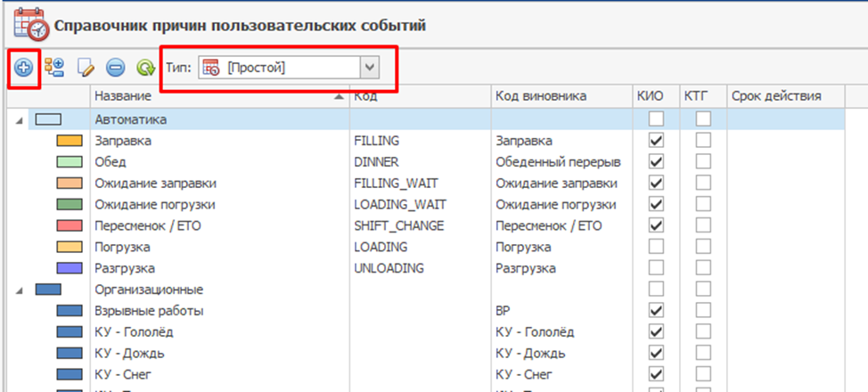Check the КИО checkbox for Погрузка

click(x=657, y=247)
